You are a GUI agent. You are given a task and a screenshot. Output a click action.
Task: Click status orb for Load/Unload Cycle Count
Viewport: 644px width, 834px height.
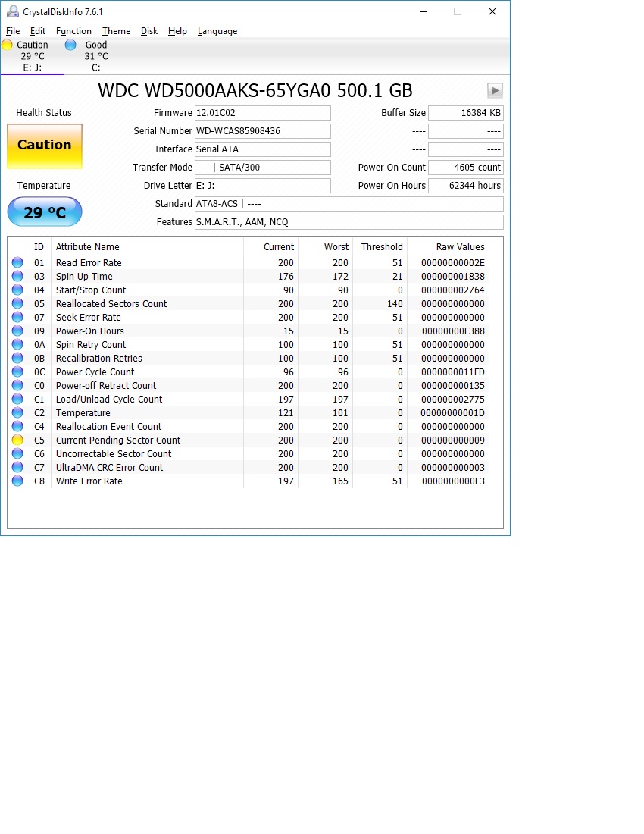click(x=17, y=399)
